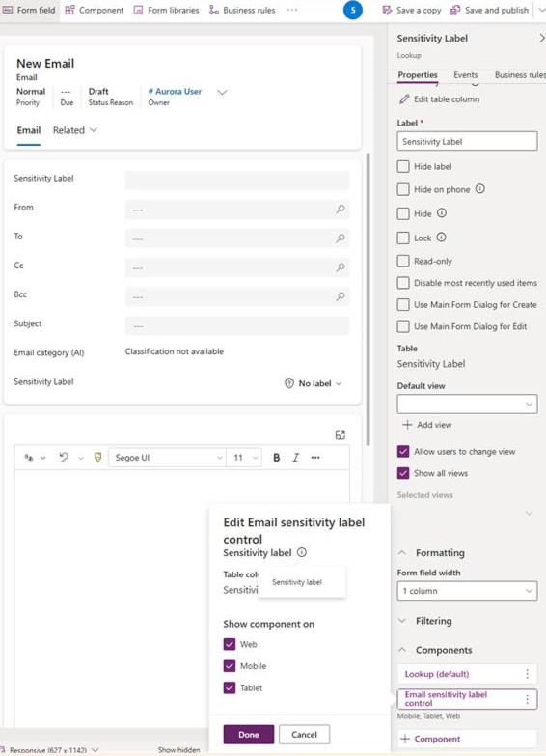Toggle bold in the editor toolbar
Image resolution: width=546 pixels, height=756 pixels.
(276, 458)
